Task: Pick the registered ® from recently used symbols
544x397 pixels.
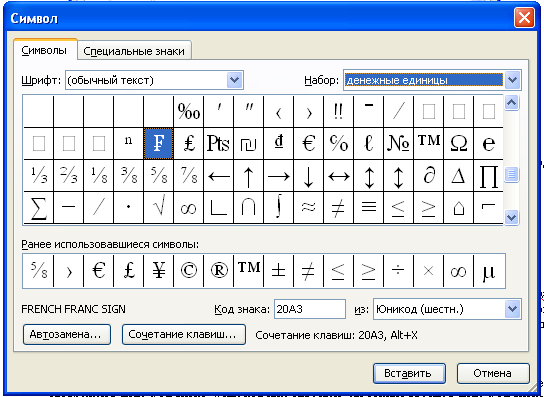Action: pos(218,271)
